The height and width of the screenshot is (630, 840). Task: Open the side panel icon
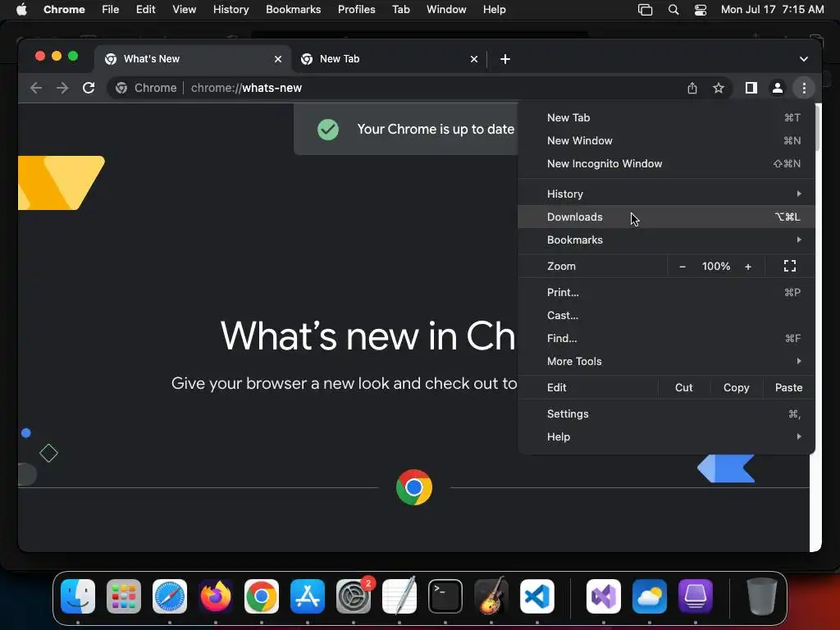[x=751, y=88]
